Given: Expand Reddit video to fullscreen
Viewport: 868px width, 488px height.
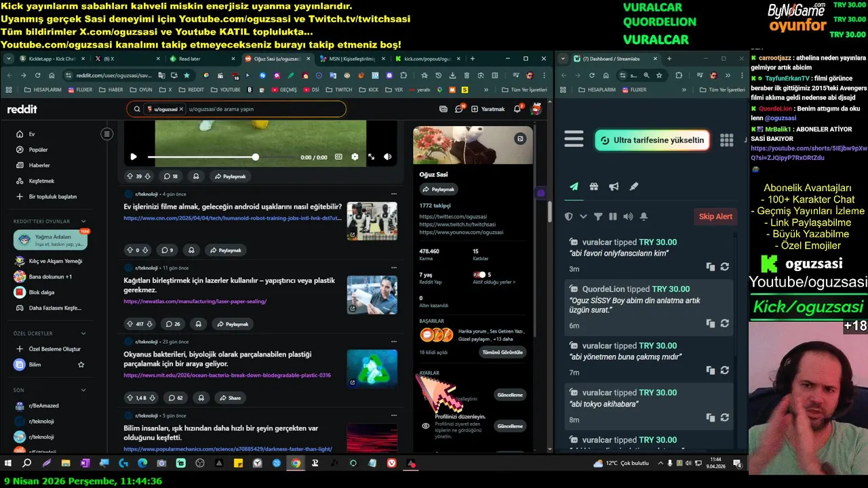Looking at the screenshot, I should 371,157.
